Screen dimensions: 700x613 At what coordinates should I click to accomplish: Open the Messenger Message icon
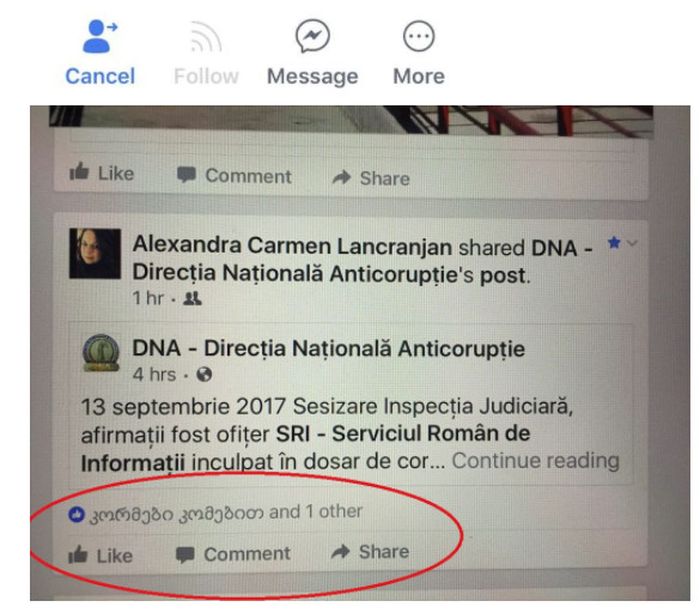click(x=312, y=36)
